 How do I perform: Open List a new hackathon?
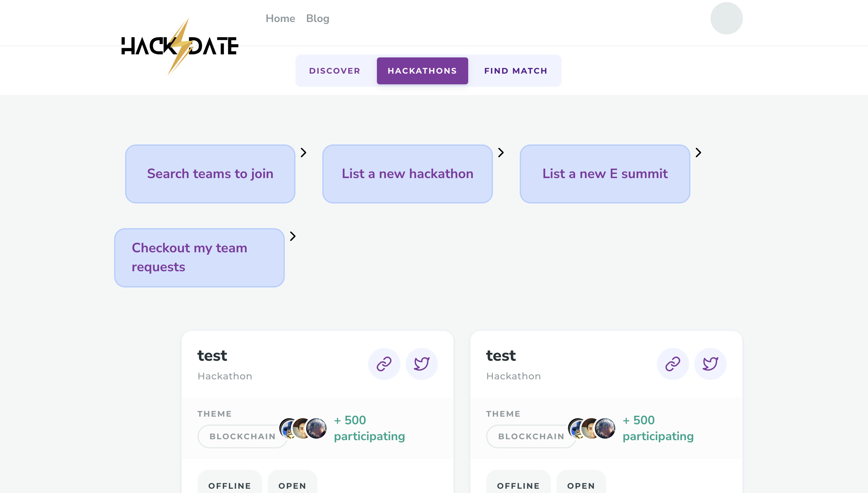407,174
